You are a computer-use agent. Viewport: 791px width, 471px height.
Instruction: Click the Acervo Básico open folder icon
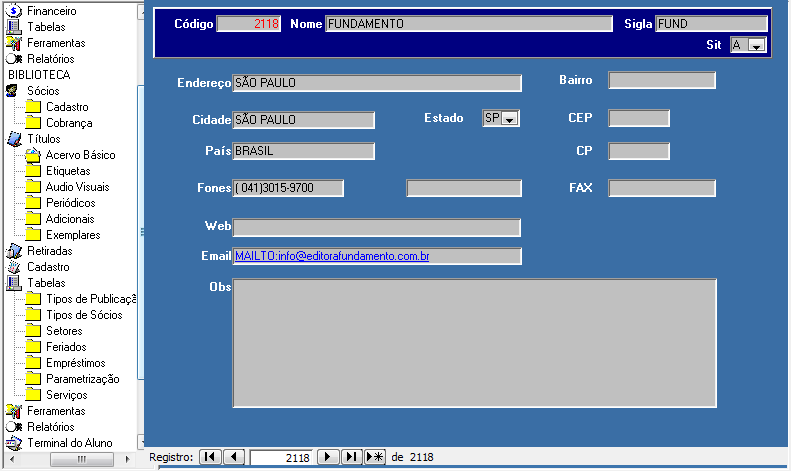pyautogui.click(x=33, y=155)
